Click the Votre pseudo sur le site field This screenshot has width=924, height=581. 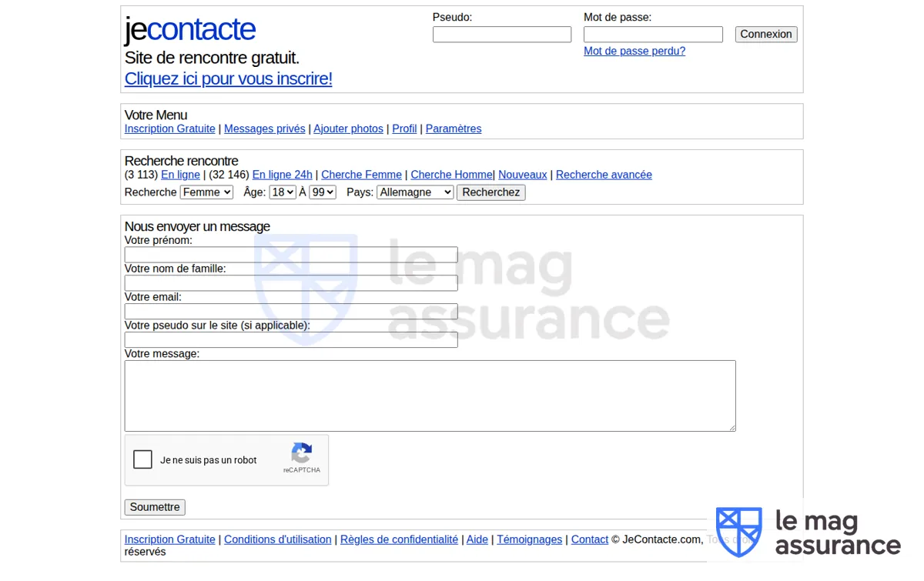[291, 340]
